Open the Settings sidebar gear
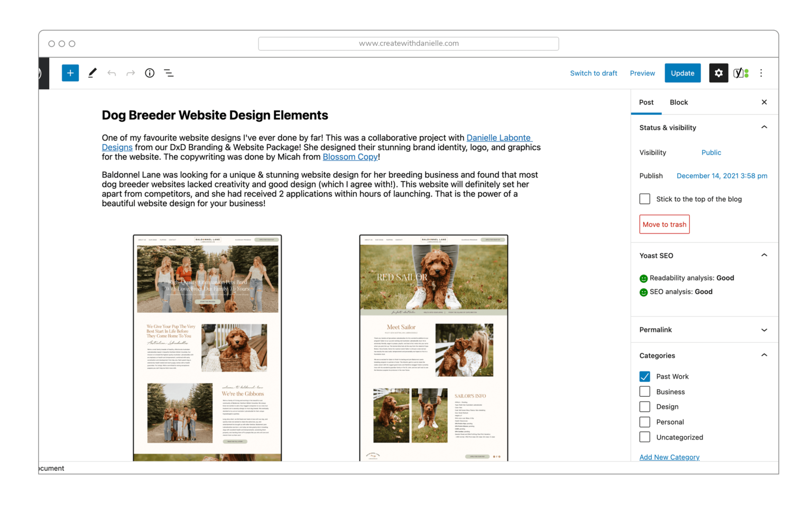Viewport: 812px width, 532px height. click(x=718, y=73)
